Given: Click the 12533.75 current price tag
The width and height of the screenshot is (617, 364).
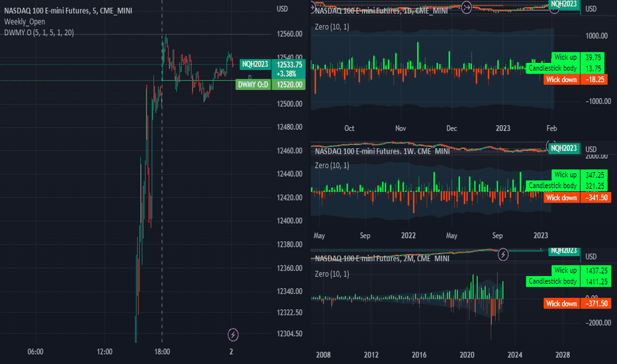Looking at the screenshot, I should pos(289,65).
